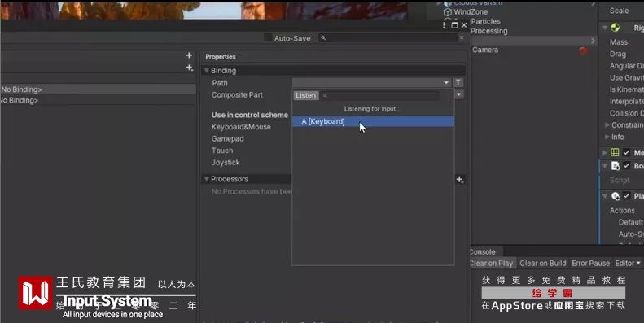Disable the Mesh component checkbox

(x=626, y=153)
